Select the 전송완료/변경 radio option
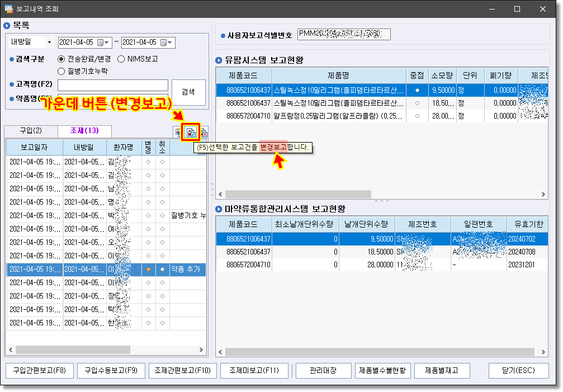Image resolution: width=563 pixels, height=392 pixels. (61, 59)
